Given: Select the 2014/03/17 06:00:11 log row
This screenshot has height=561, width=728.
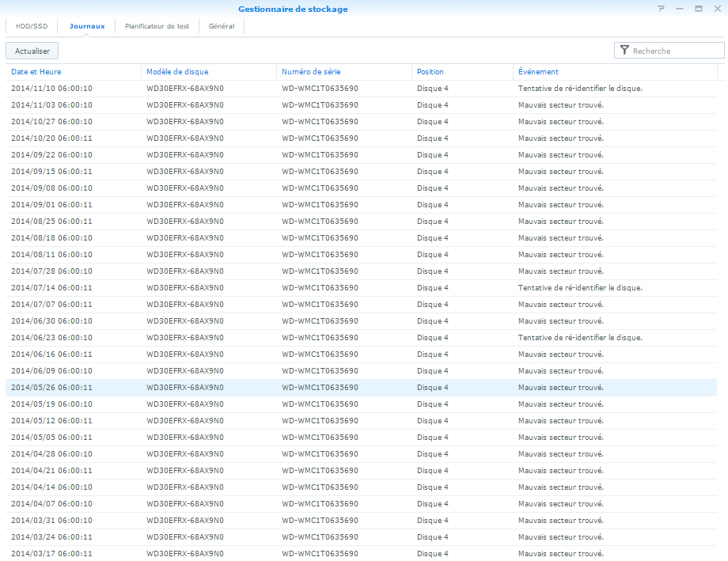Looking at the screenshot, I should click(x=51, y=554).
